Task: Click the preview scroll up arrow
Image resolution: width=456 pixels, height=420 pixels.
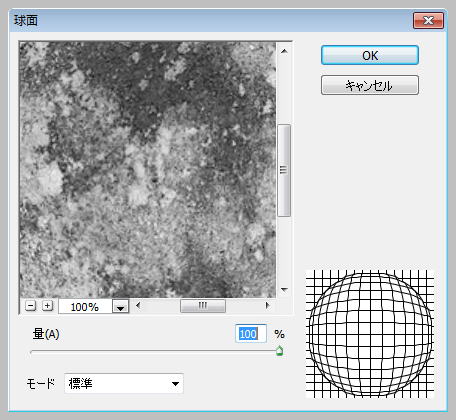Action: tap(284, 51)
